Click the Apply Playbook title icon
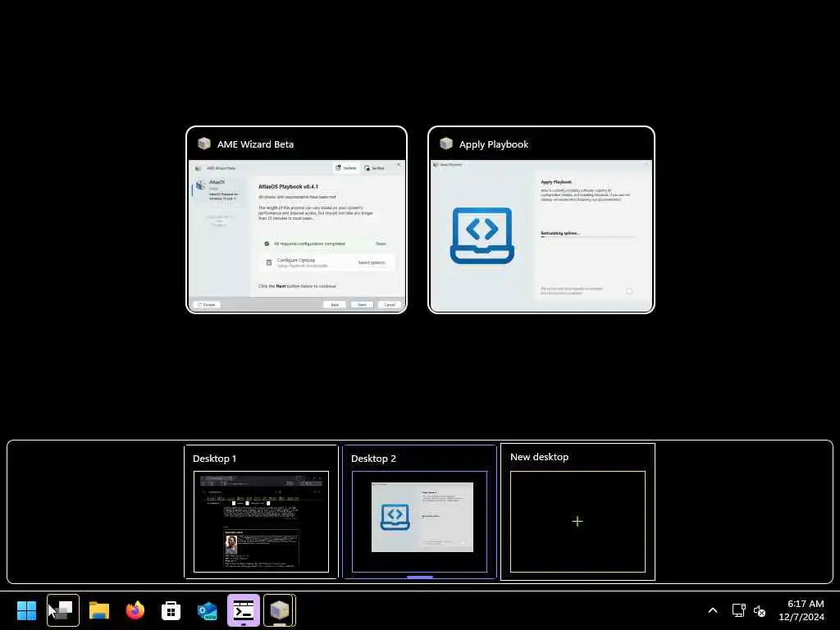 pyautogui.click(x=446, y=144)
